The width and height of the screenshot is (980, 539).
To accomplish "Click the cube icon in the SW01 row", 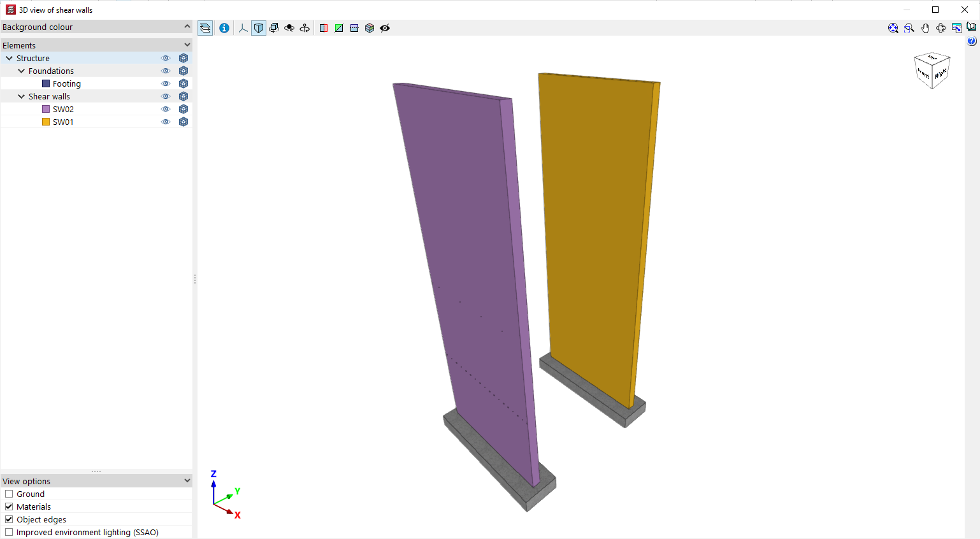I will click(184, 122).
